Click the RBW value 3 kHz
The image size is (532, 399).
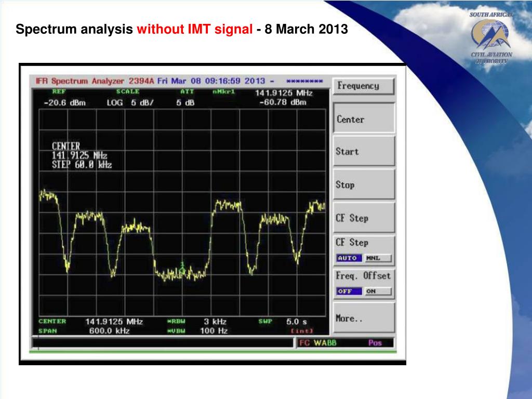(215, 322)
